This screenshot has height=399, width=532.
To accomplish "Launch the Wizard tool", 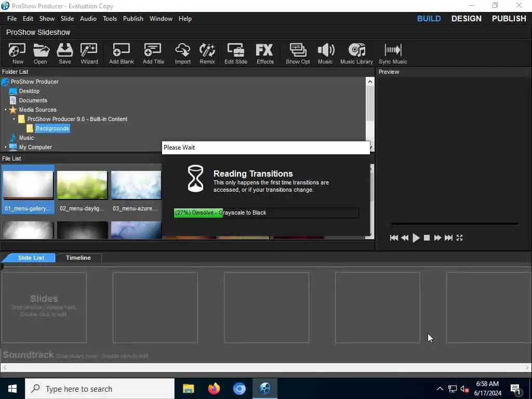I will pyautogui.click(x=89, y=54).
